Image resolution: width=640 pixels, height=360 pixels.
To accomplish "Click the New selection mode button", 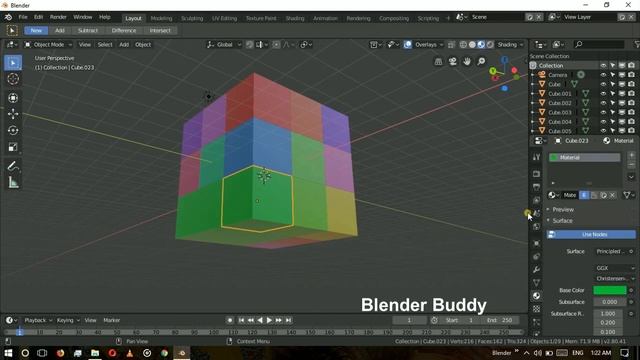I will pyautogui.click(x=36, y=31).
